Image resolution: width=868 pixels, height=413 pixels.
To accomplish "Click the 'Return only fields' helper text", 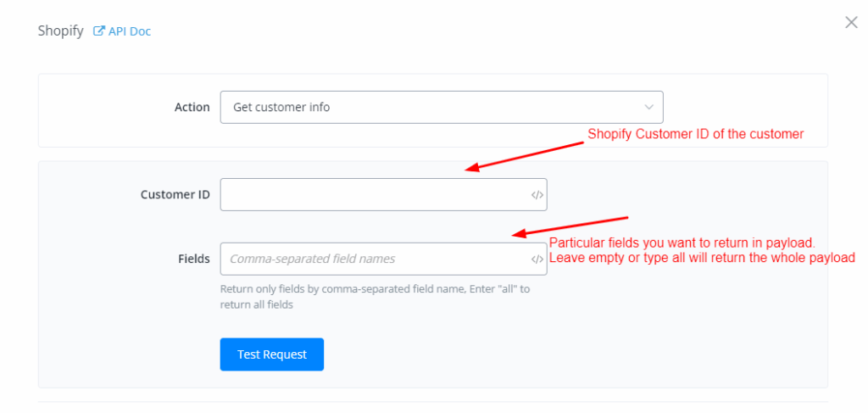I will point(375,296).
